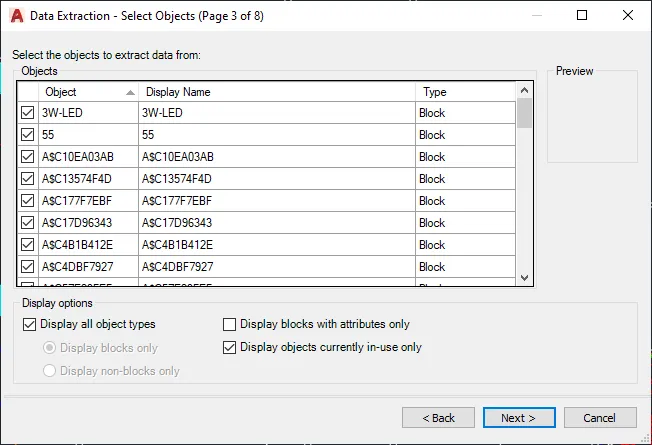Click the AutoCAD logo in title bar
The height and width of the screenshot is (445, 652).
coord(17,16)
